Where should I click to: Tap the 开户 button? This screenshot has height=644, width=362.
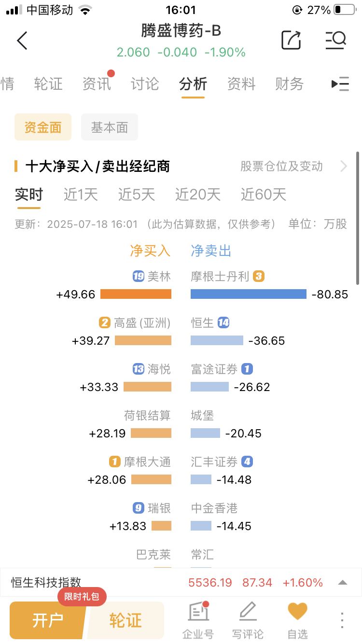(48, 620)
